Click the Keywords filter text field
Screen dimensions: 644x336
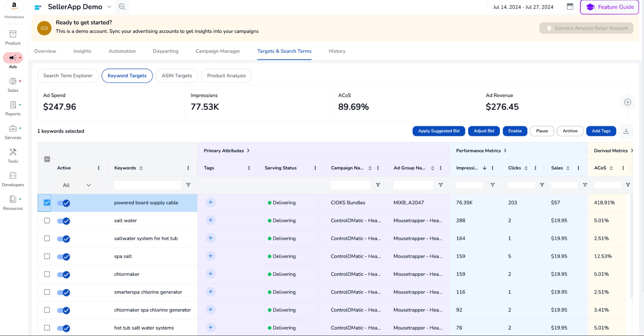pos(148,185)
